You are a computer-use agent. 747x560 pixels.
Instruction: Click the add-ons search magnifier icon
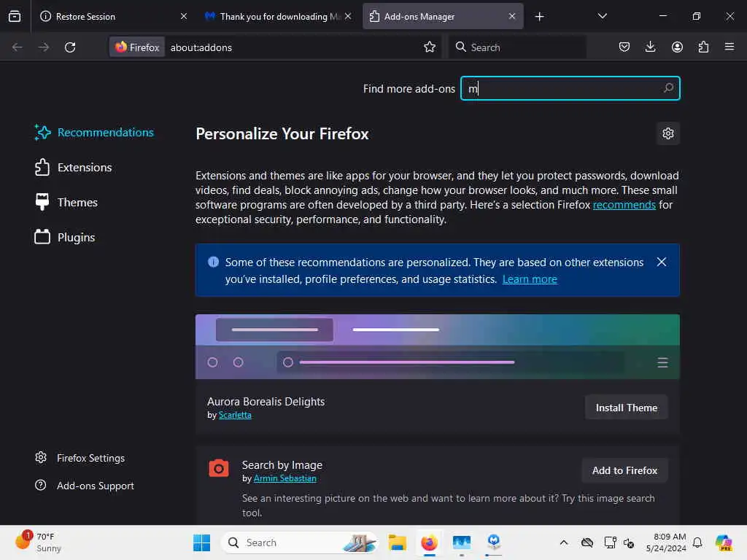pos(668,88)
